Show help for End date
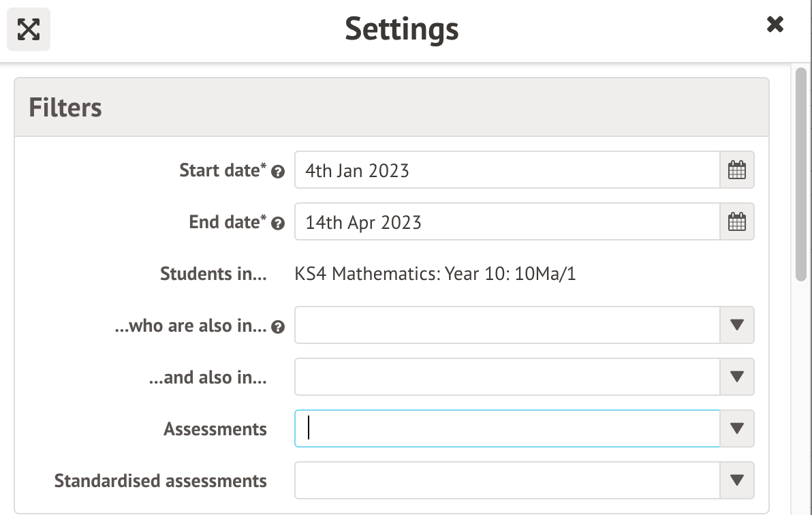 pyautogui.click(x=277, y=223)
